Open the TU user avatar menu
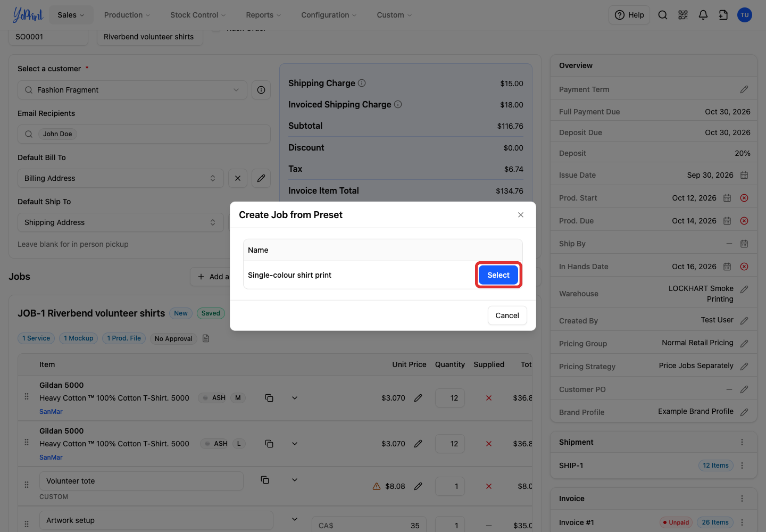The width and height of the screenshot is (766, 532). click(x=745, y=15)
